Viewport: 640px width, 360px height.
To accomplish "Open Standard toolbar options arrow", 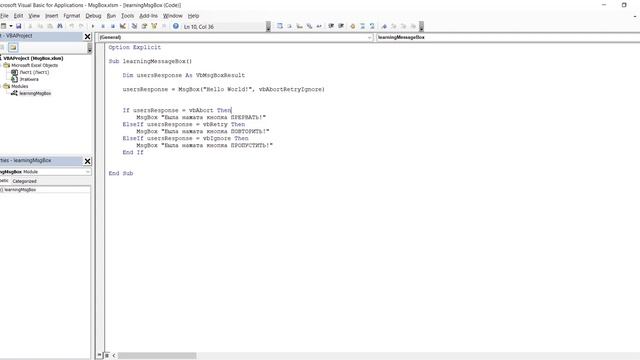I will (268, 27).
